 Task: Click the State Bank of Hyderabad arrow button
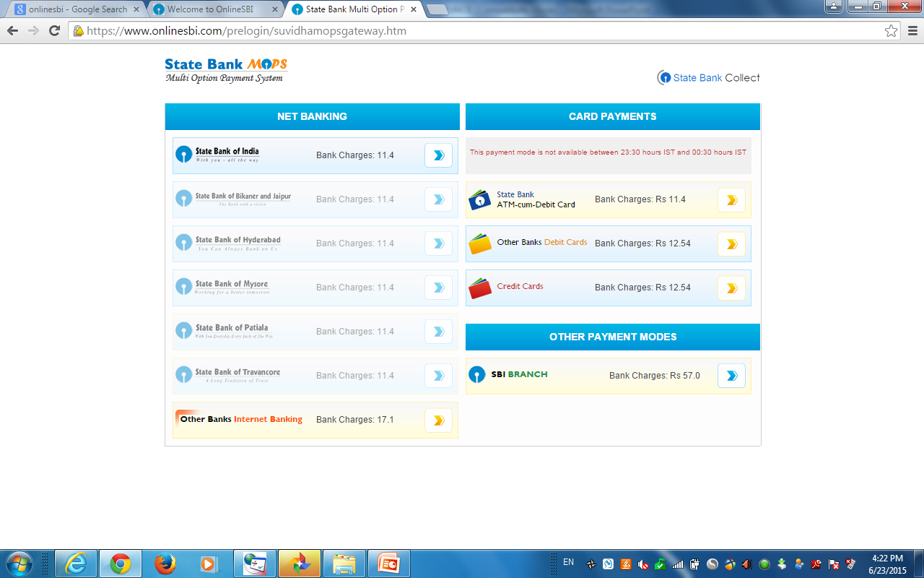[438, 243]
